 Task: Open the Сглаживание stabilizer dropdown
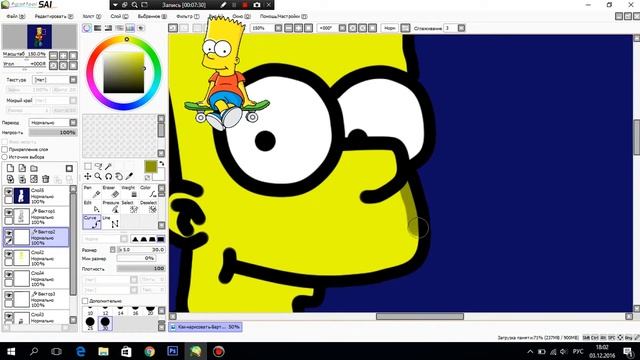[461, 28]
